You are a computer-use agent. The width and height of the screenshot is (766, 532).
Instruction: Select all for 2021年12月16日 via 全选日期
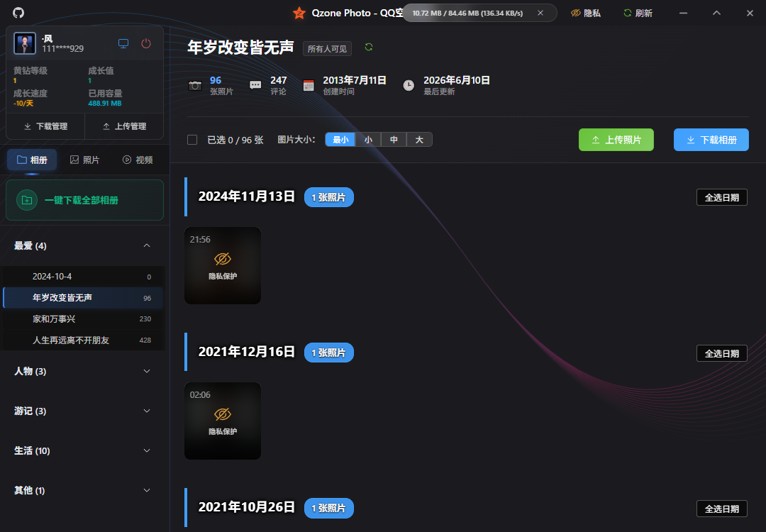[x=721, y=353]
